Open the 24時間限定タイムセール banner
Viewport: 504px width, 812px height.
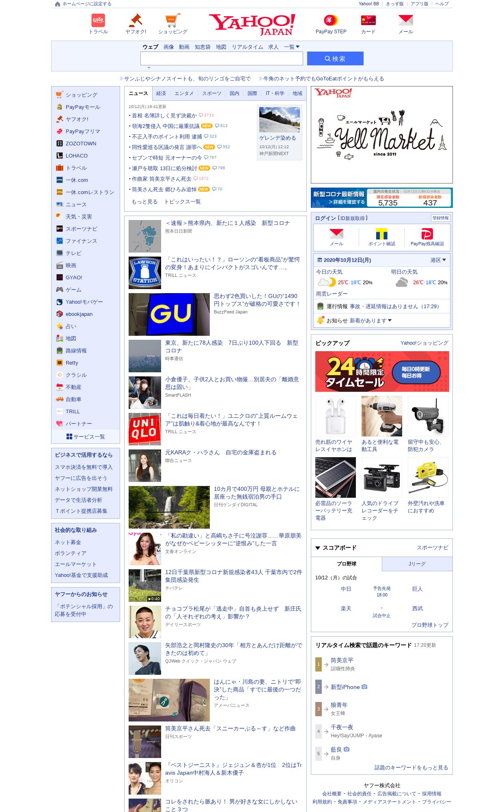382,371
